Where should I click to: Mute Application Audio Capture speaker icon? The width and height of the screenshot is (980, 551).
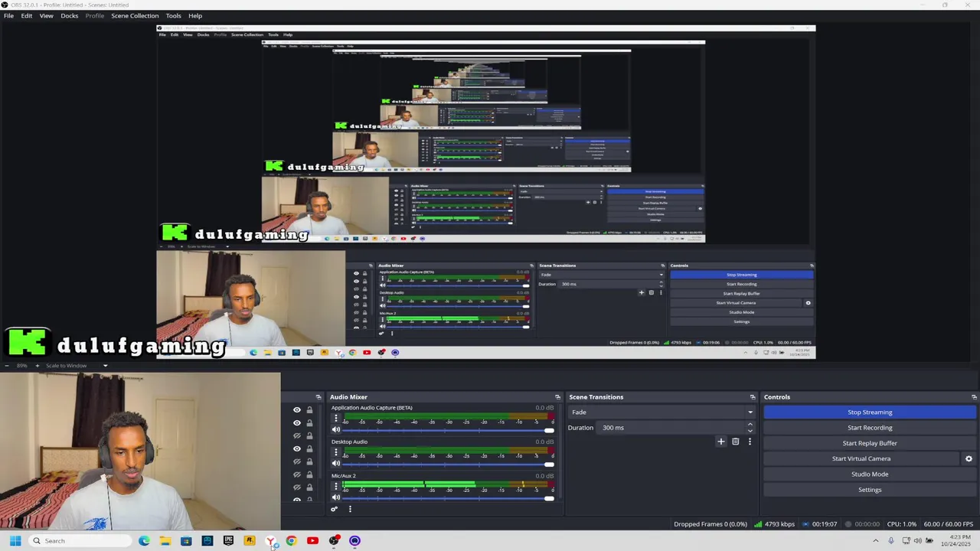click(x=335, y=430)
